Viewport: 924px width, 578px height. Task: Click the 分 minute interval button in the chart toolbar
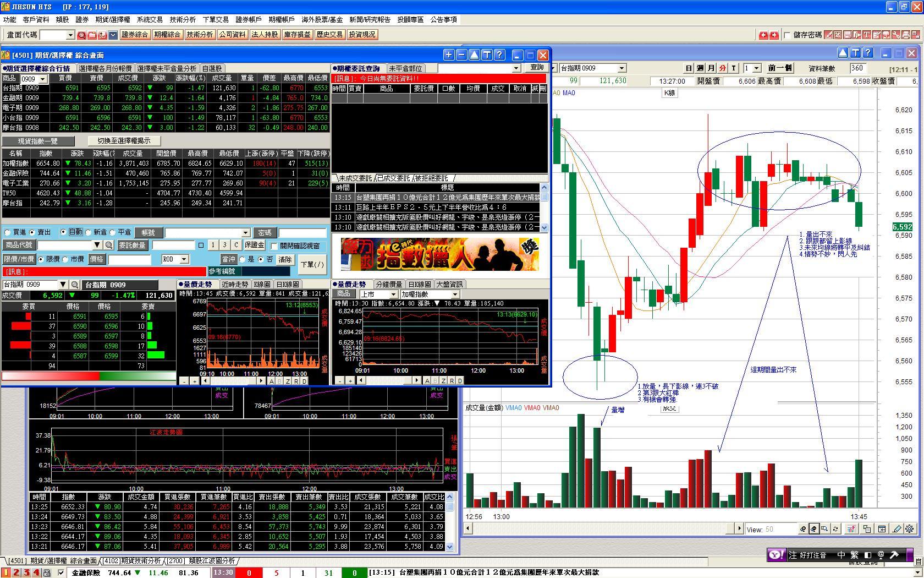pos(722,68)
